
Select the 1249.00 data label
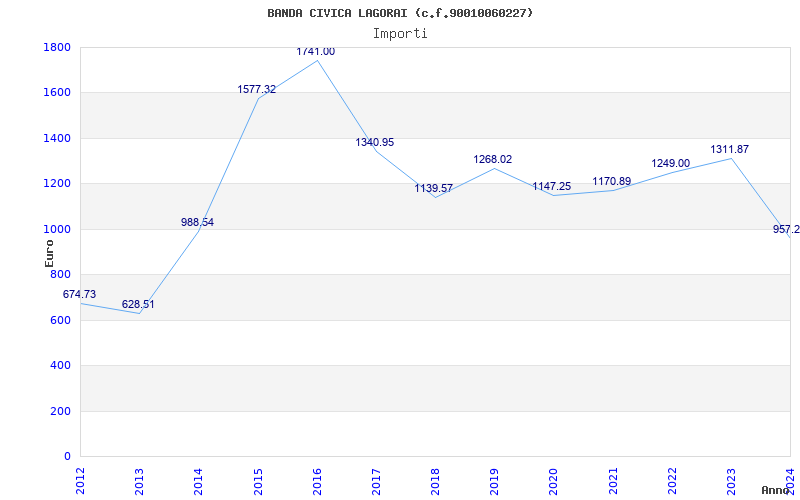[671, 164]
